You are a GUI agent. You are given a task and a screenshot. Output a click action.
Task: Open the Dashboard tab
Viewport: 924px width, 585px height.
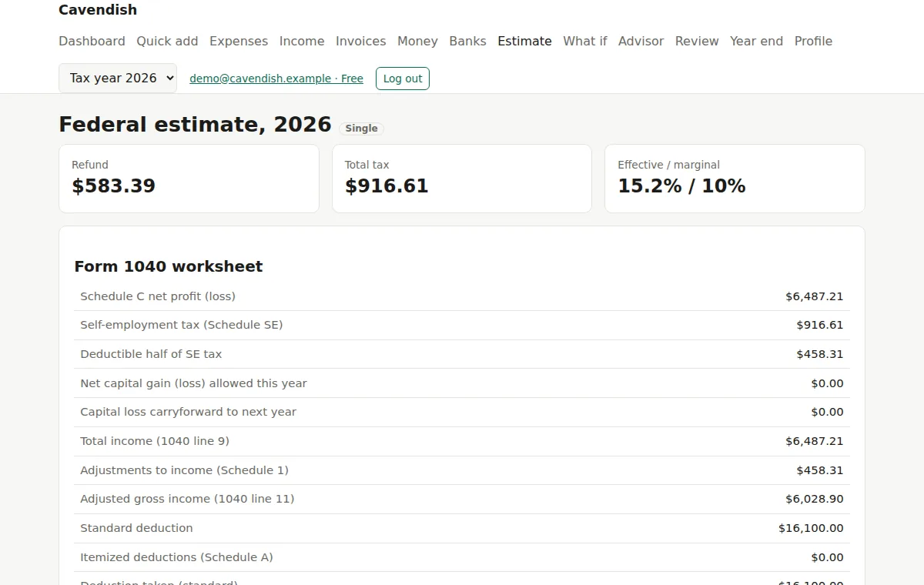pos(92,41)
